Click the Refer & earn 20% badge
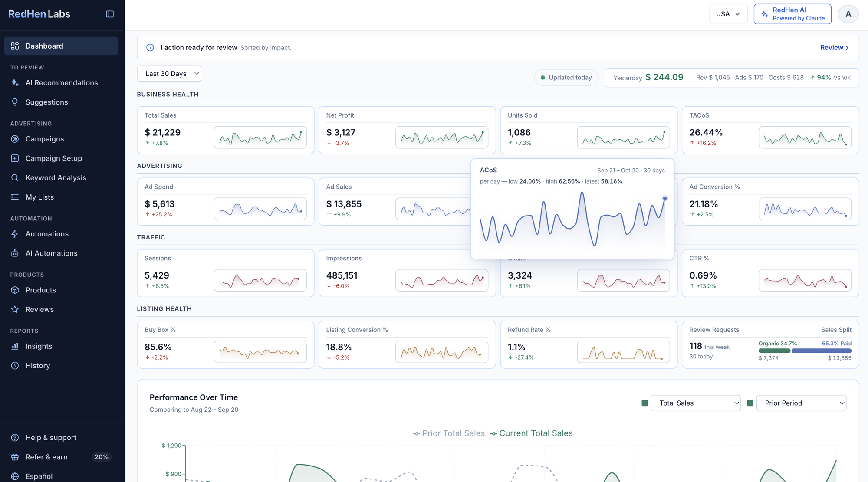The width and height of the screenshot is (868, 482). pyautogui.click(x=102, y=457)
